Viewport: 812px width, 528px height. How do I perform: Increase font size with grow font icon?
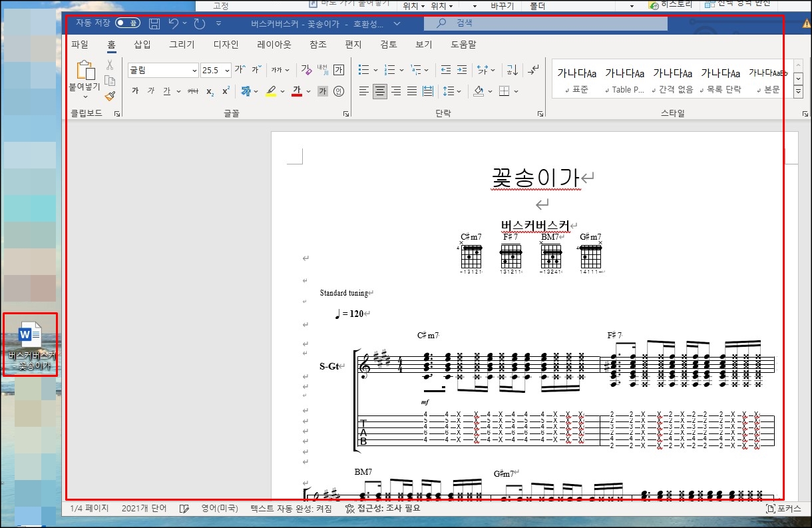click(x=240, y=69)
